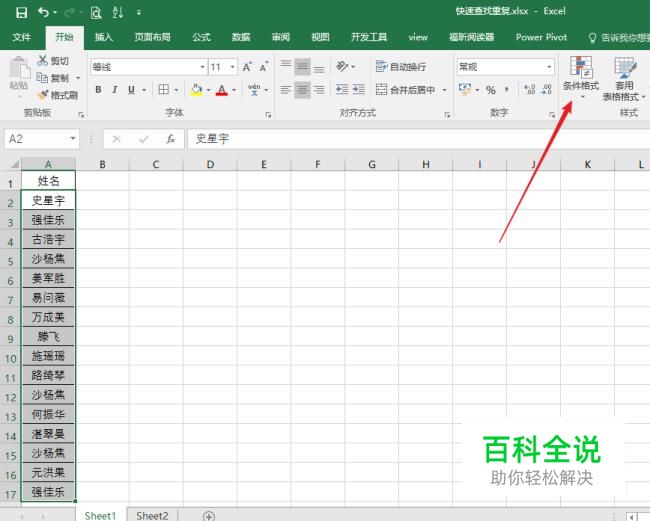Screen dimensions: 650x521
Task: Switch to the 插入 tab
Action: (104, 37)
